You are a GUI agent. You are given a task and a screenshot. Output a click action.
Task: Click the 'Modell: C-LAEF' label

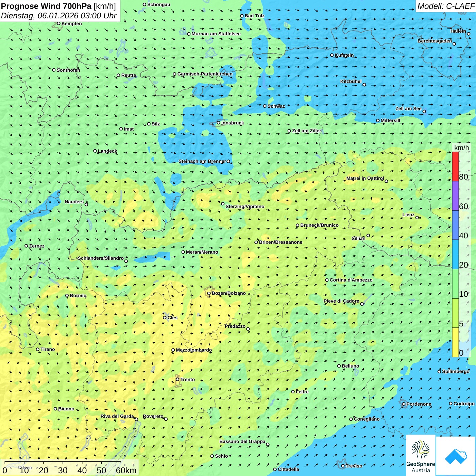point(445,6)
